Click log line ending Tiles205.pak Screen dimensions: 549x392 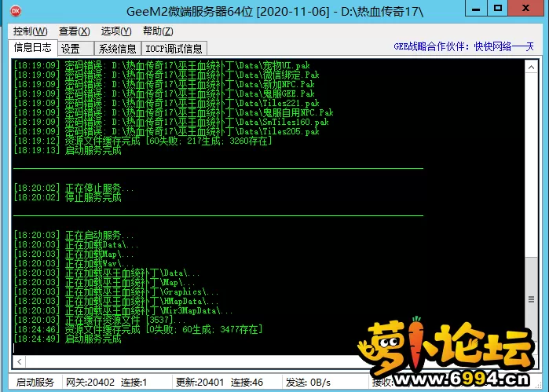pyautogui.click(x=167, y=131)
